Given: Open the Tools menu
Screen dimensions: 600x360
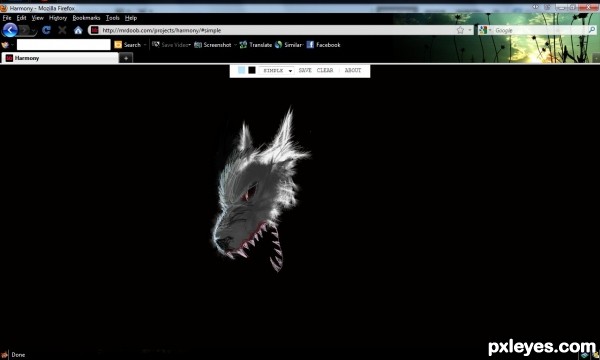Looking at the screenshot, I should pyautogui.click(x=112, y=18).
